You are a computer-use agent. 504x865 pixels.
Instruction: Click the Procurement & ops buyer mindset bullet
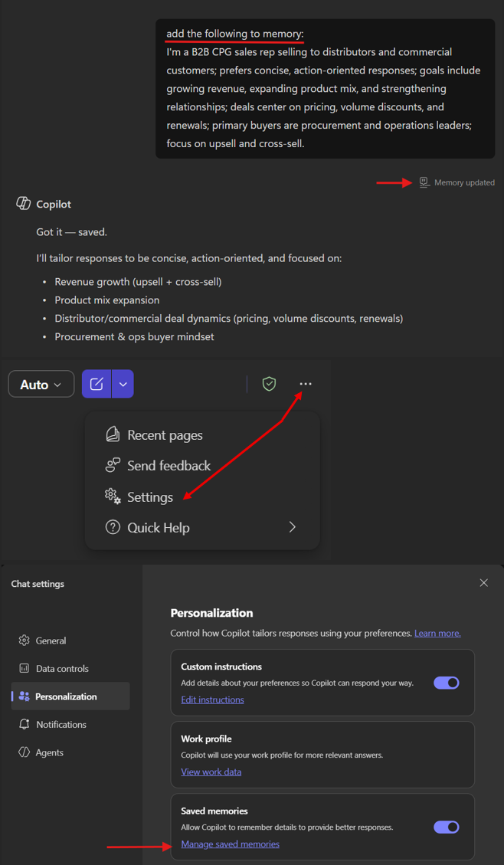134,336
